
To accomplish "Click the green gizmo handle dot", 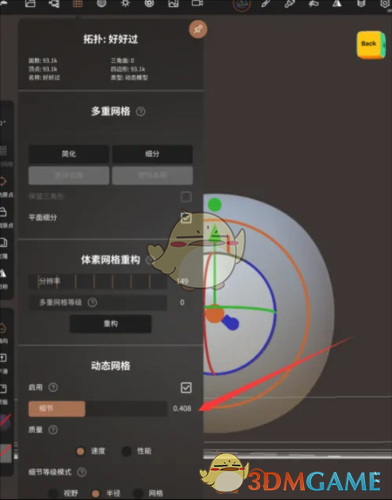I will coord(215,205).
